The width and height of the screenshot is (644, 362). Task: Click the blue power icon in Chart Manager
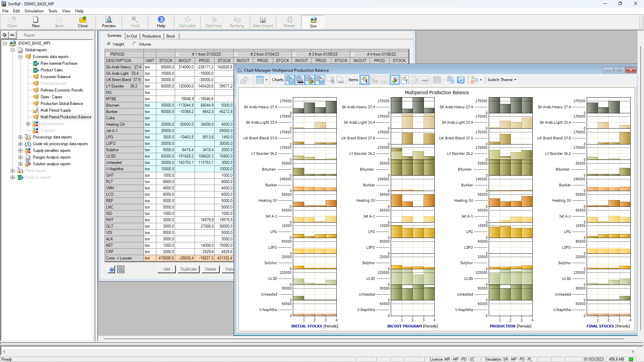(461, 80)
